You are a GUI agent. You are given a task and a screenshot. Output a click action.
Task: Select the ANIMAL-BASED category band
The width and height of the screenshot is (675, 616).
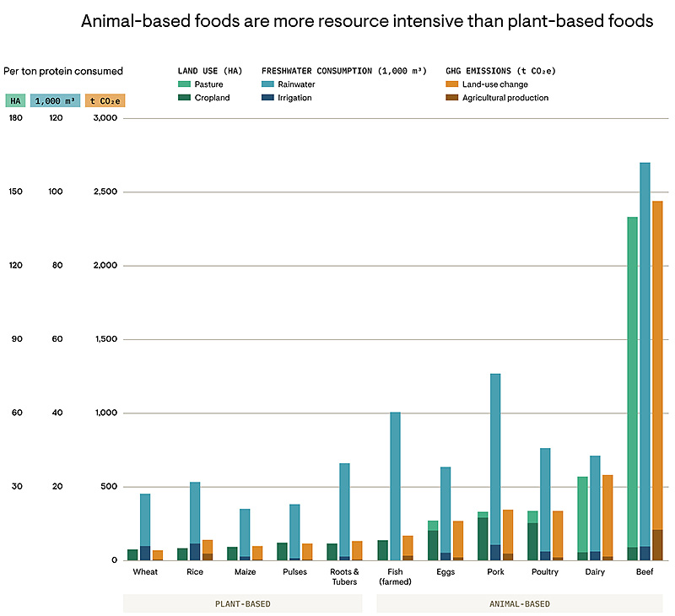519,604
